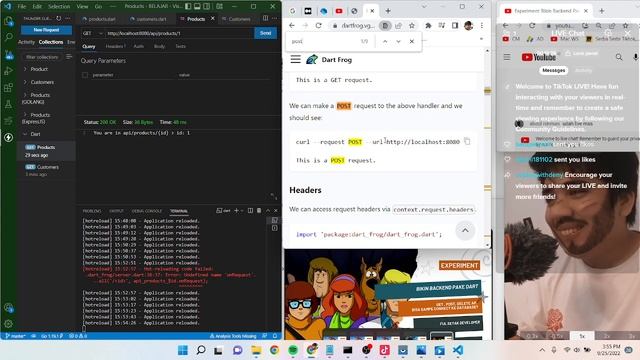This screenshot has width=640, height=360.
Task: Switch to the Problems panel tab
Action: (x=92, y=211)
